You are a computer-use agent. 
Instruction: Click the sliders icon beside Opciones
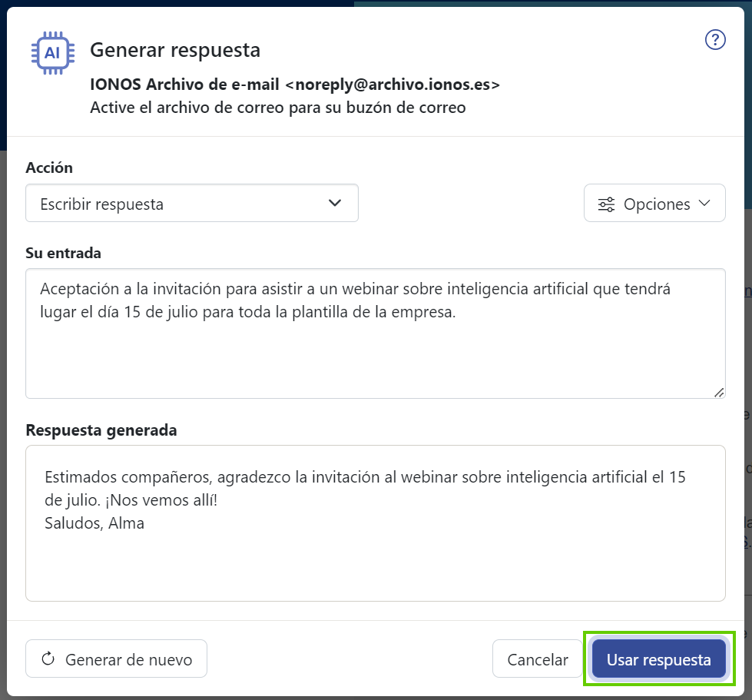click(x=606, y=204)
